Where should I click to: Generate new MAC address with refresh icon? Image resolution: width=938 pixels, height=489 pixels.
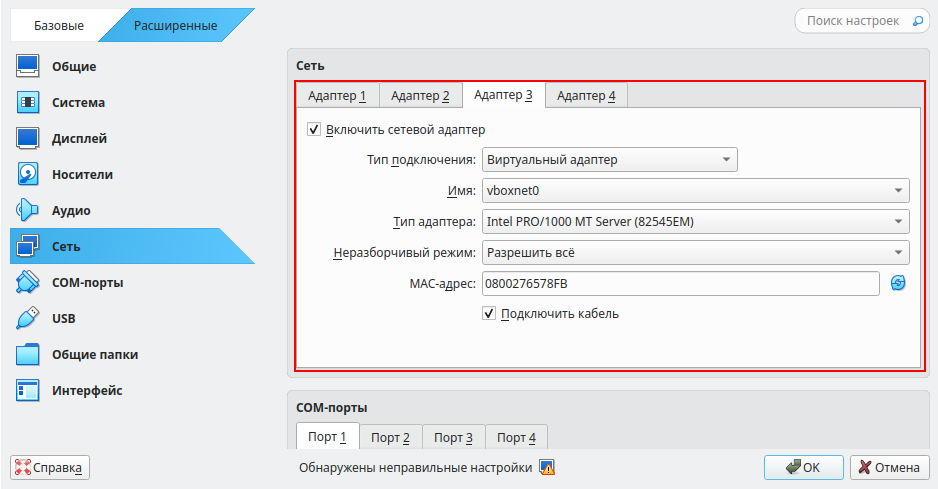(x=898, y=283)
